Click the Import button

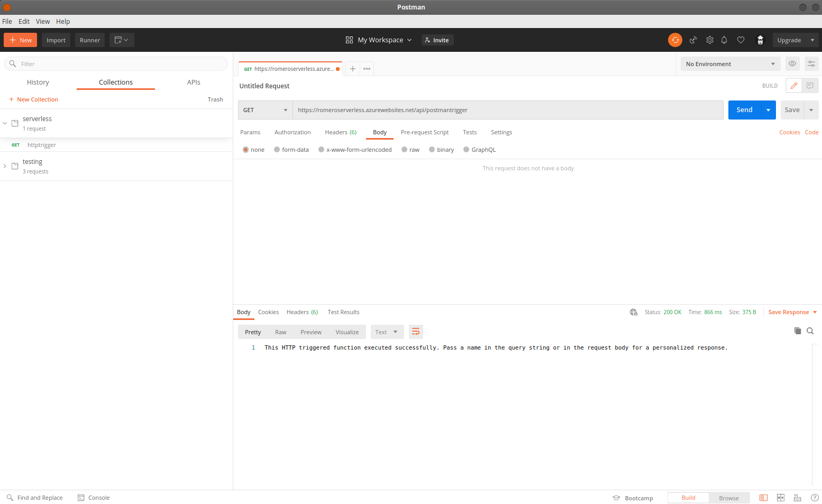tap(56, 40)
